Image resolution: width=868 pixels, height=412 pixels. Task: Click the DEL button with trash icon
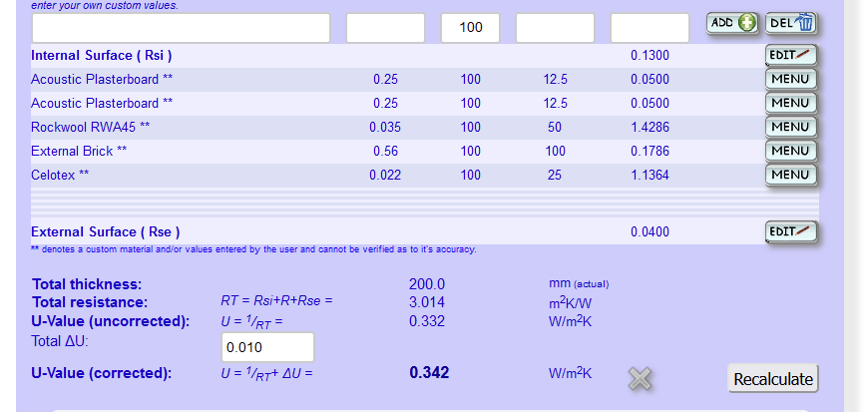[x=791, y=23]
